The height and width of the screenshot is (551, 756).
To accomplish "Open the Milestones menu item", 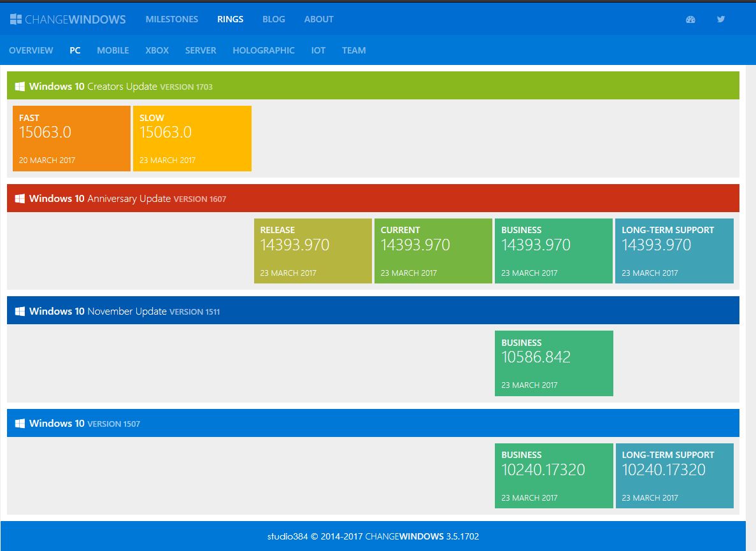I will [x=171, y=19].
